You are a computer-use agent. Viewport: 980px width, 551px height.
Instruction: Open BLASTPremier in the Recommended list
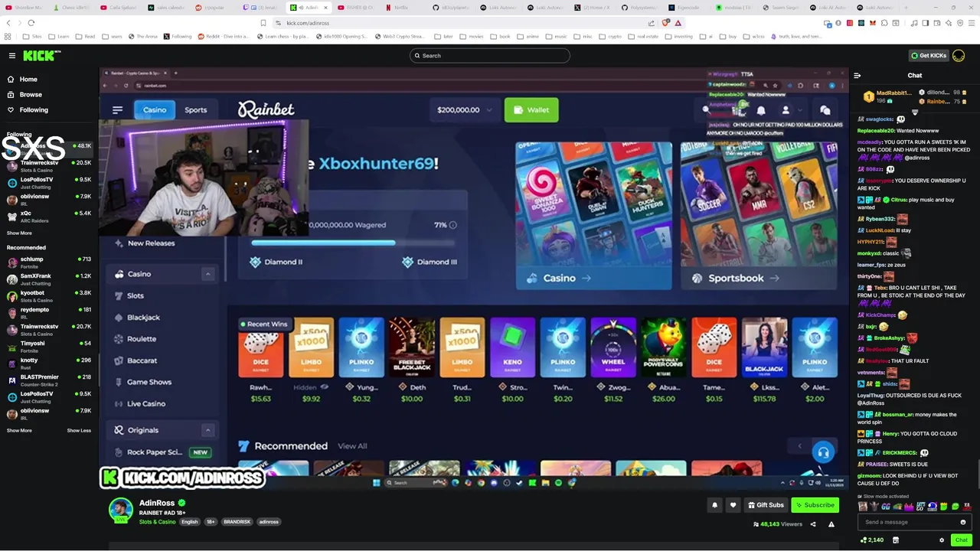[49, 380]
